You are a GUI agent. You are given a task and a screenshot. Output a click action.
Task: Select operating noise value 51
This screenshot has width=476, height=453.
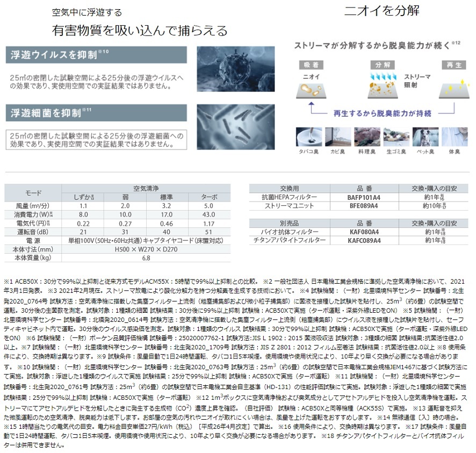click(208, 232)
